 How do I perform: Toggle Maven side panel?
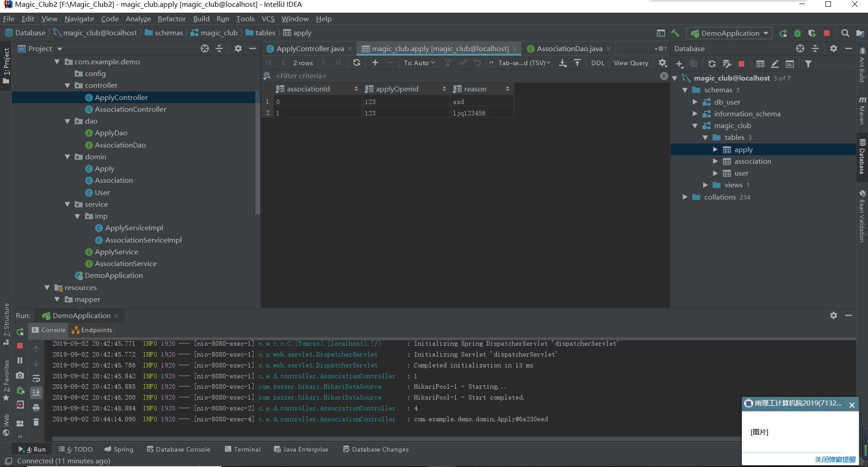pos(863,110)
